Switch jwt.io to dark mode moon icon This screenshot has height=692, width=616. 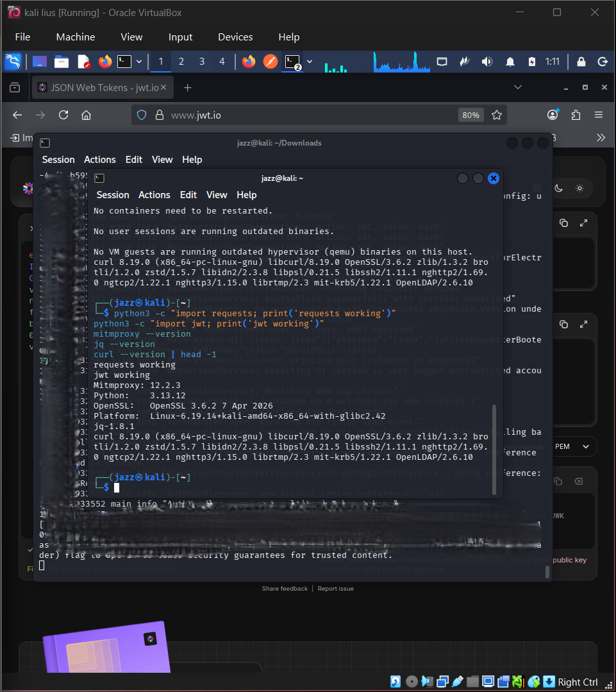(x=559, y=189)
